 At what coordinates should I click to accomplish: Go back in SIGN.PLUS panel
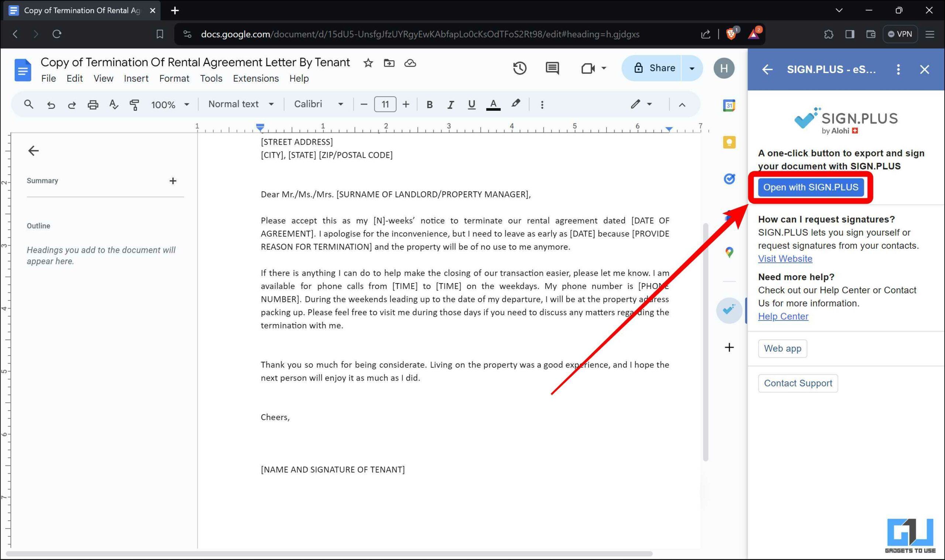click(x=767, y=69)
